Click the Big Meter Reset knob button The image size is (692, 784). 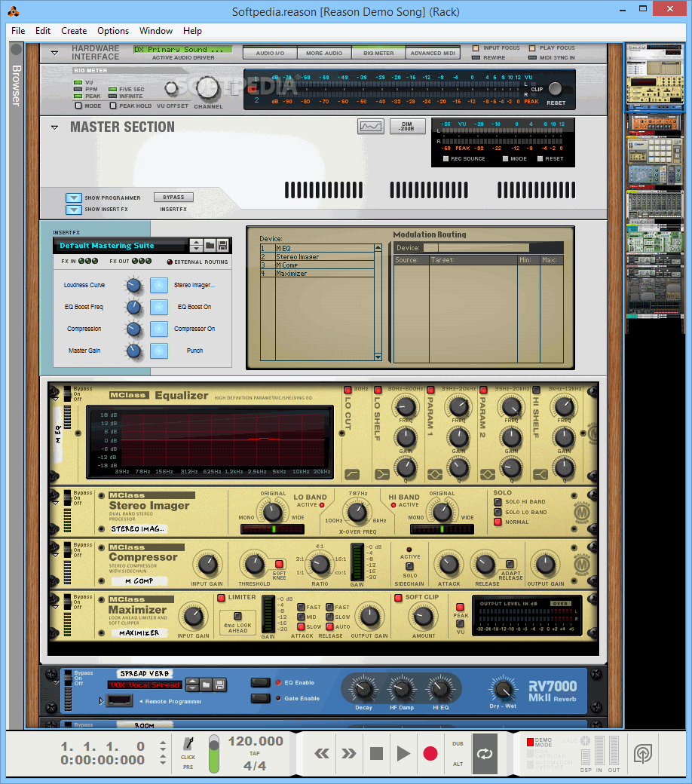555,89
